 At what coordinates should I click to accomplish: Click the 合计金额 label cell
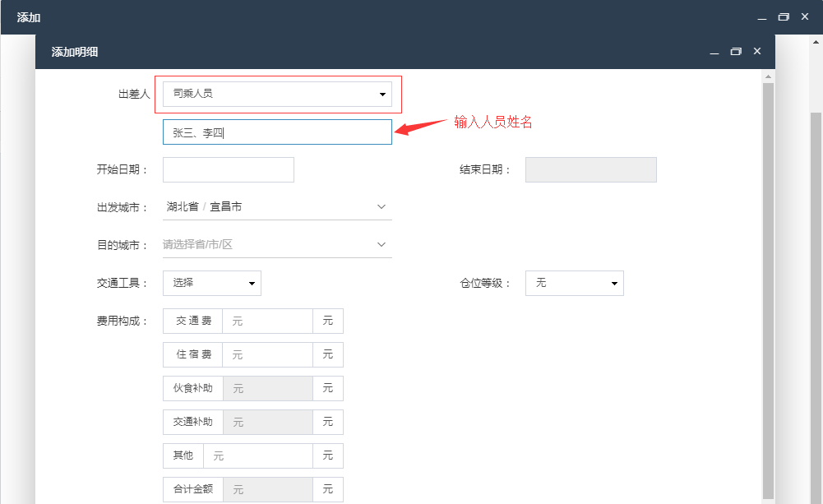192,489
